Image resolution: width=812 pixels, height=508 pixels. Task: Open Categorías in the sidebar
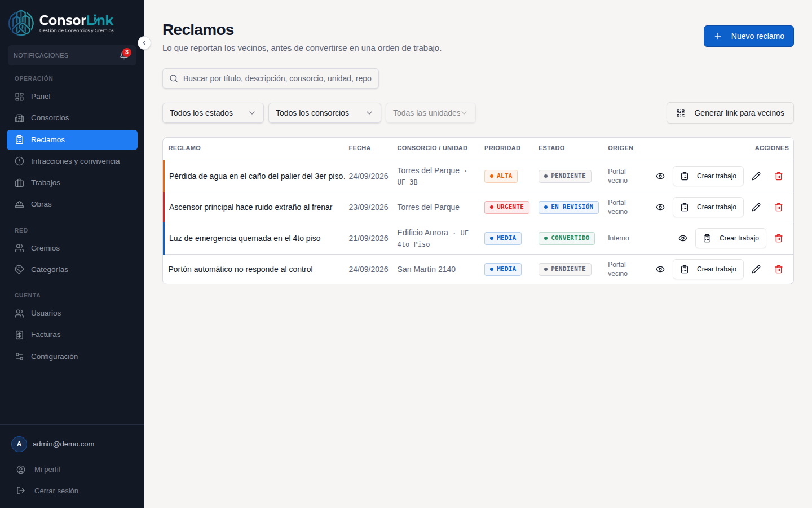click(x=72, y=270)
